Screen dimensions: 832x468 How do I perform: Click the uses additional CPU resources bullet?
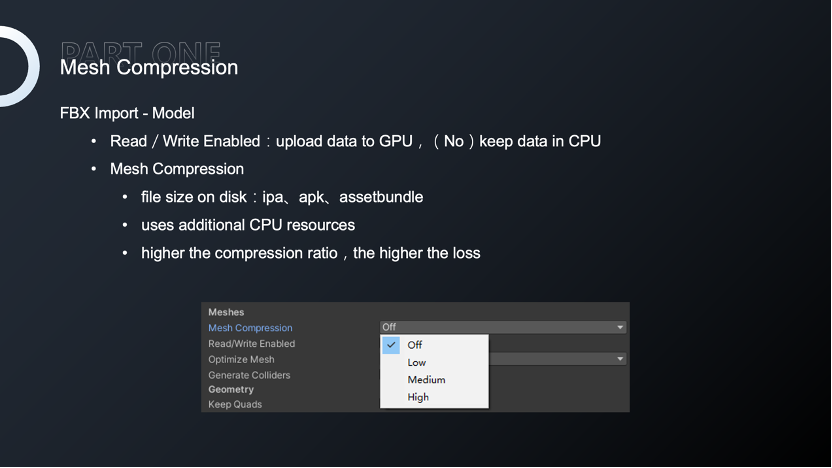(x=248, y=225)
